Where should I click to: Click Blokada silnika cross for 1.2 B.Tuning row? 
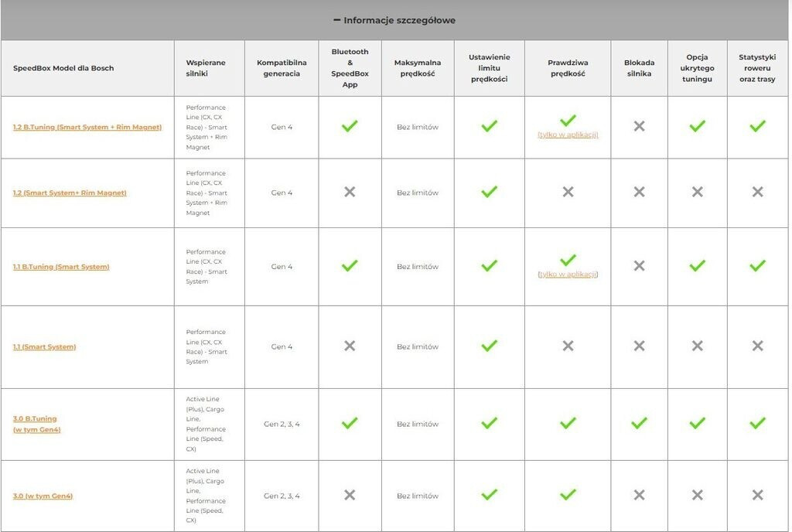point(639,126)
